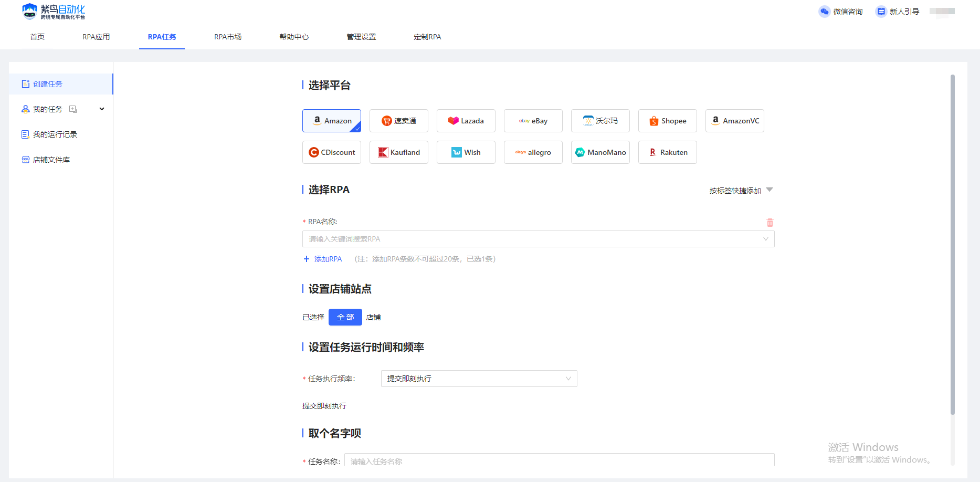980x482 pixels.
Task: Click the 我的任务 user icon
Action: point(25,109)
